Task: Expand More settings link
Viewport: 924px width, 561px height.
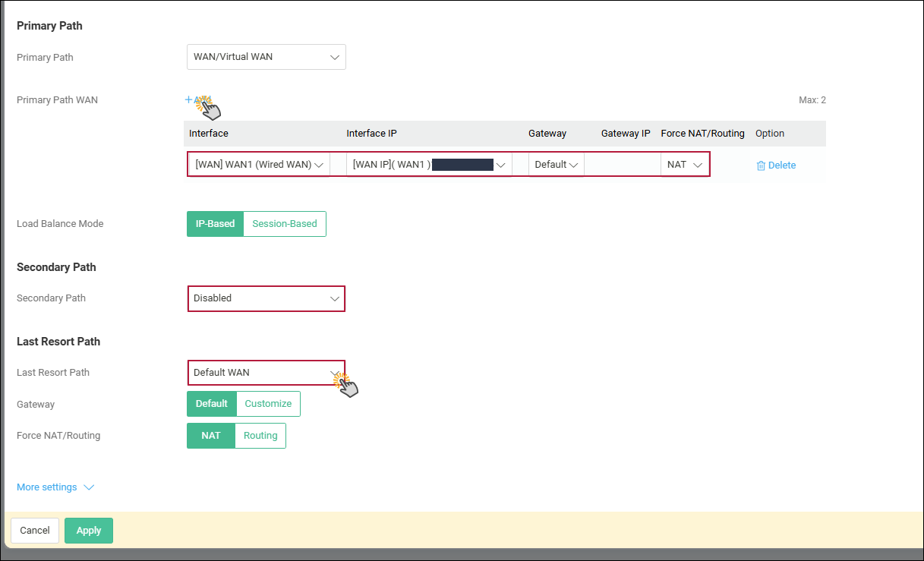Action: coord(47,487)
